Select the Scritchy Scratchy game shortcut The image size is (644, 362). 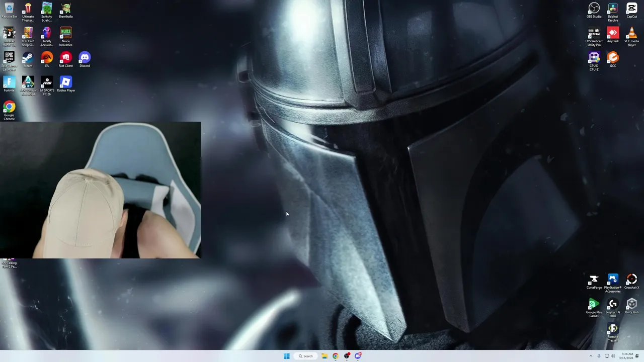click(47, 12)
